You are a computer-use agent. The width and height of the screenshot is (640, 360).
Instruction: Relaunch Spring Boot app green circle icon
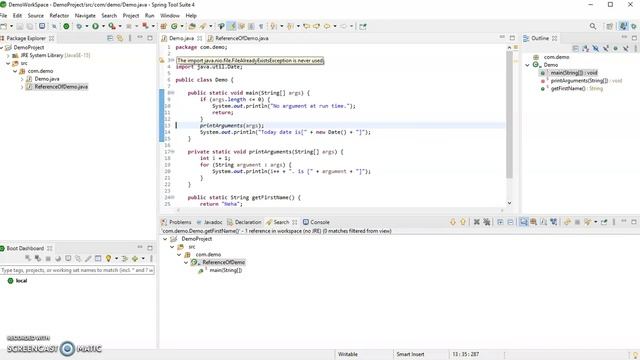(x=66, y=27)
